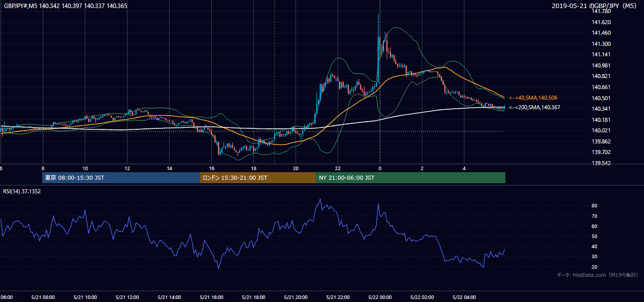This screenshot has height=302, width=644.
Task: Click the hour label 12 under the price chart
Action: click(127, 168)
